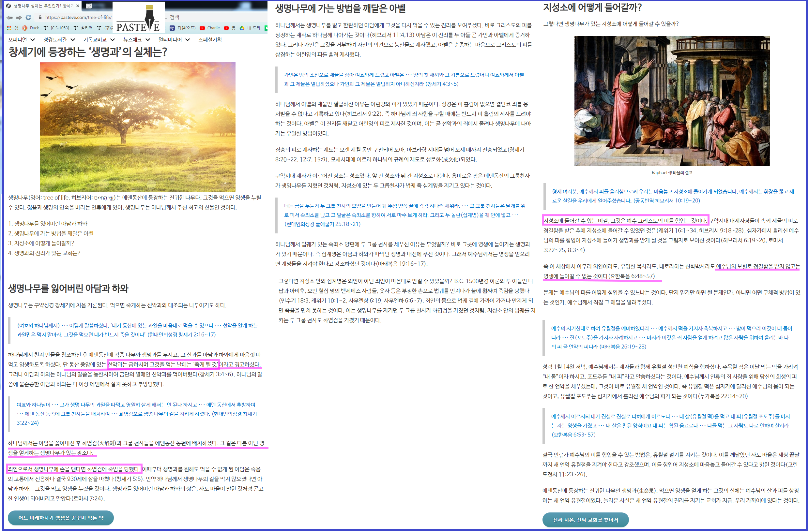Expand the 멀티미디어 menu chevron
809x532 pixels.
tap(188, 40)
